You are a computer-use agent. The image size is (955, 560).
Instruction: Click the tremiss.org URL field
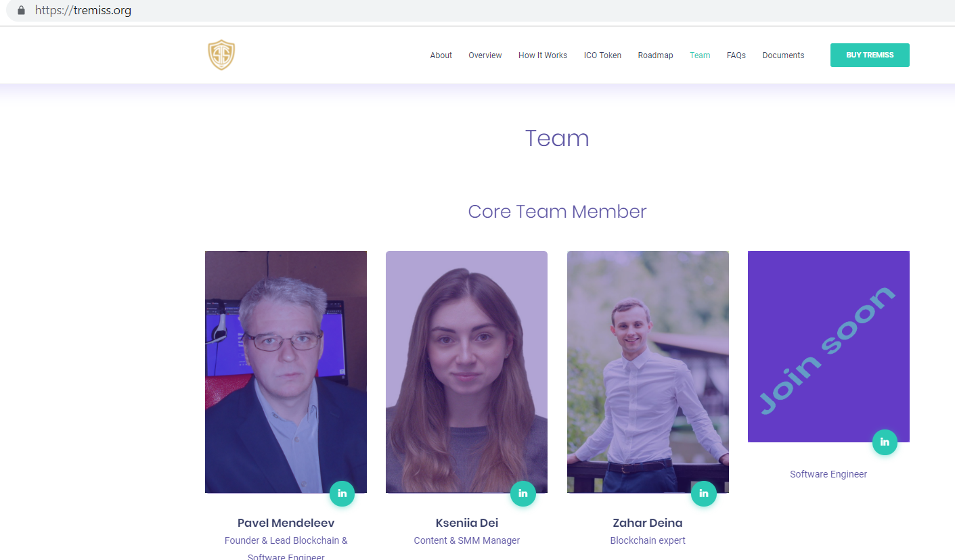click(x=474, y=11)
